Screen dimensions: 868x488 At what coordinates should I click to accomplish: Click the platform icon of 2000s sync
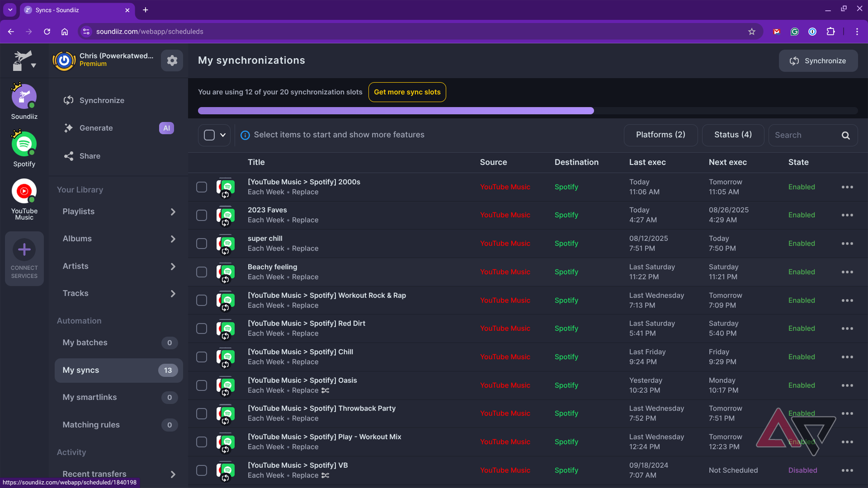[x=226, y=187]
